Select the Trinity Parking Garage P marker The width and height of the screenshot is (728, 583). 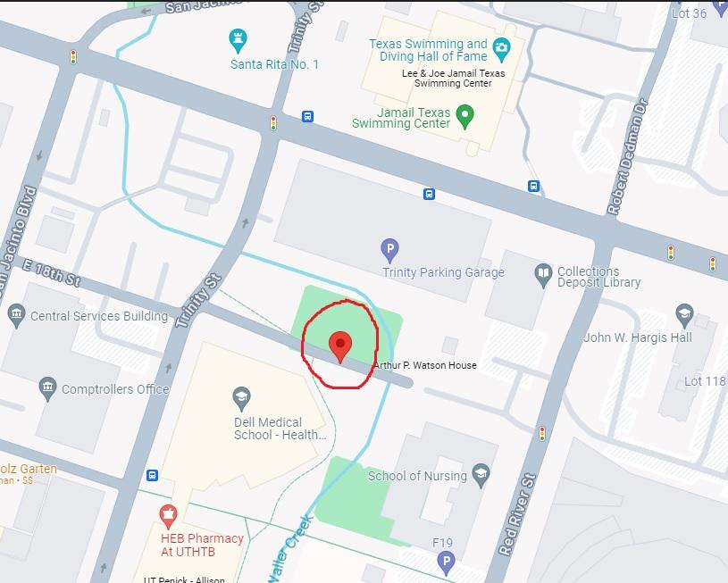coord(390,250)
